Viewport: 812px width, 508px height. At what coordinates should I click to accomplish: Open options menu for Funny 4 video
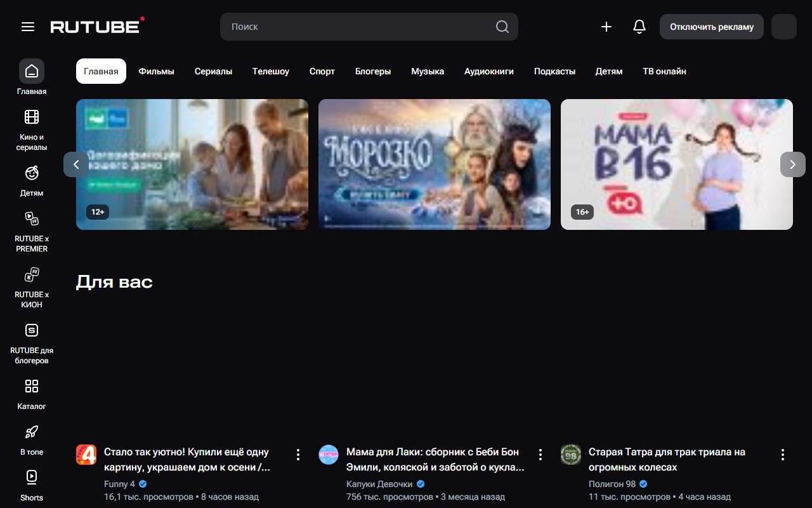tap(298, 455)
